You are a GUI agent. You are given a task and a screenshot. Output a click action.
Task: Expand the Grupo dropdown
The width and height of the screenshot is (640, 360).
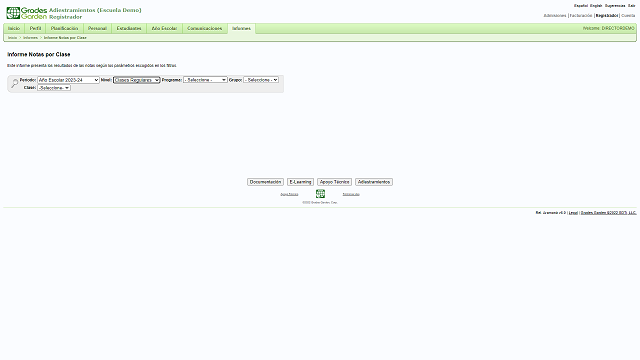[261, 80]
